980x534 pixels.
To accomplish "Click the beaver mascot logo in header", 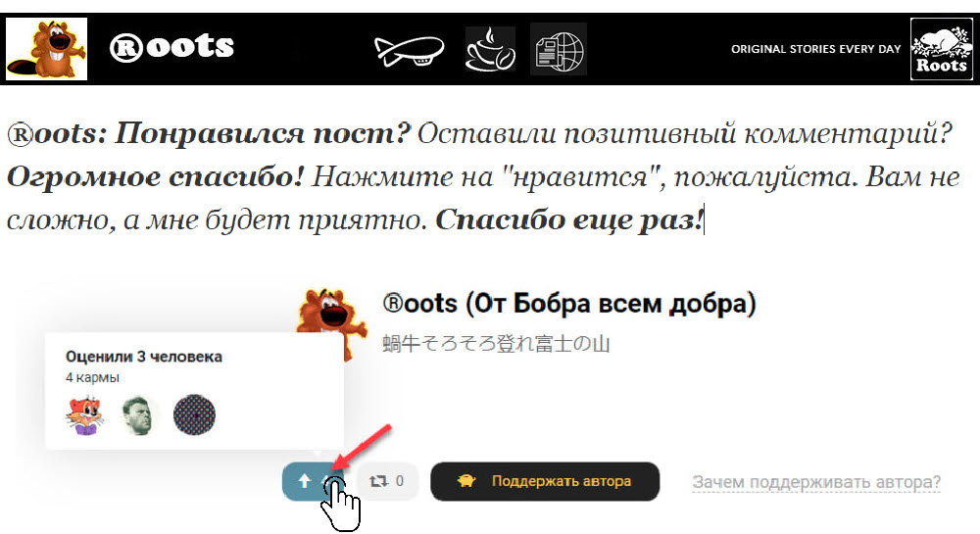I will coord(47,49).
